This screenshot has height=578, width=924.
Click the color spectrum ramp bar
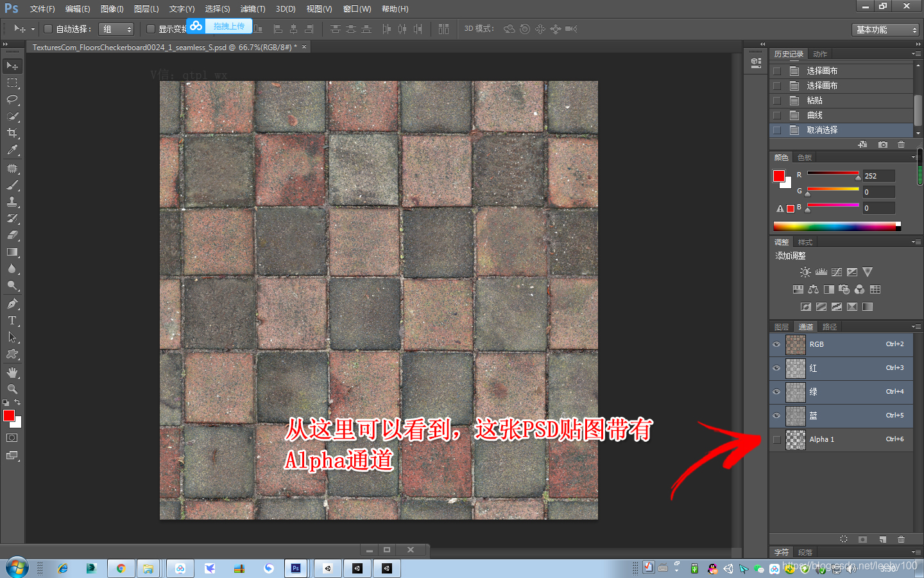[837, 226]
